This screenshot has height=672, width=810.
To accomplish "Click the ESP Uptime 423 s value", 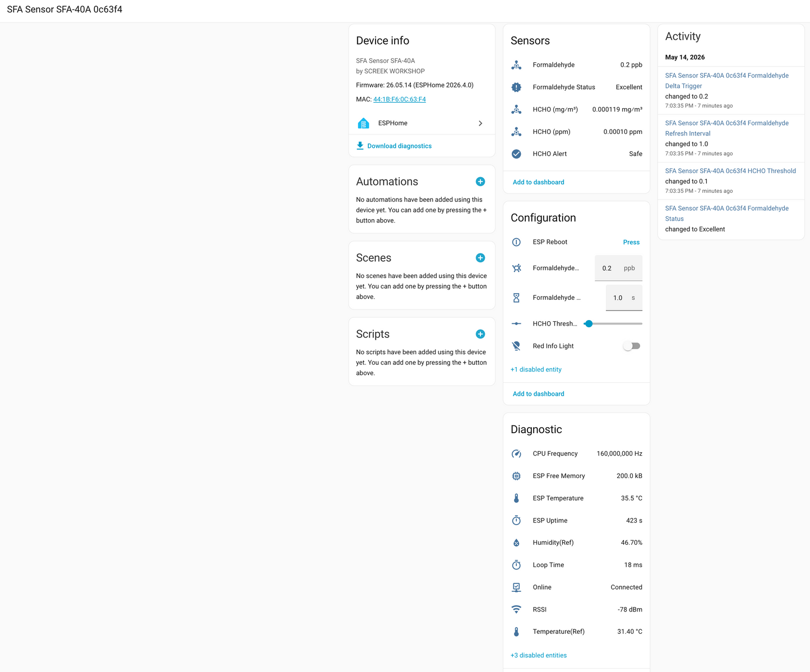I will pyautogui.click(x=634, y=521).
